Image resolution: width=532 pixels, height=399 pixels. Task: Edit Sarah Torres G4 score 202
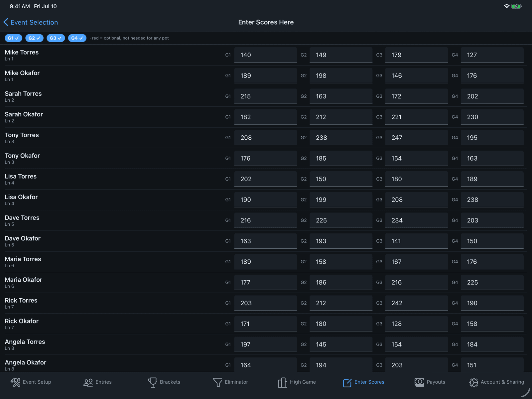[492, 96]
